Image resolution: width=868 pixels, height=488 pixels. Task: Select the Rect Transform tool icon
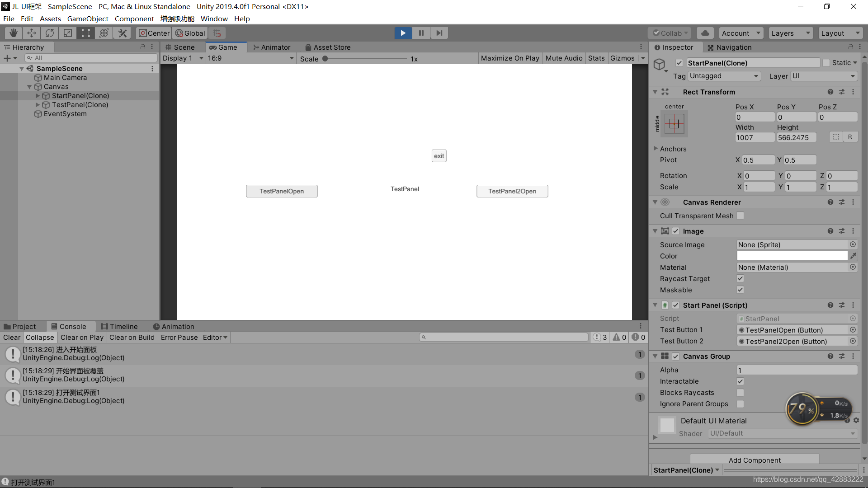click(86, 33)
